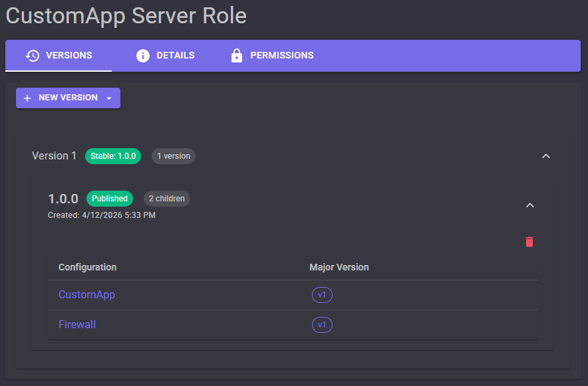Collapse the Version 1 section

pyautogui.click(x=546, y=155)
